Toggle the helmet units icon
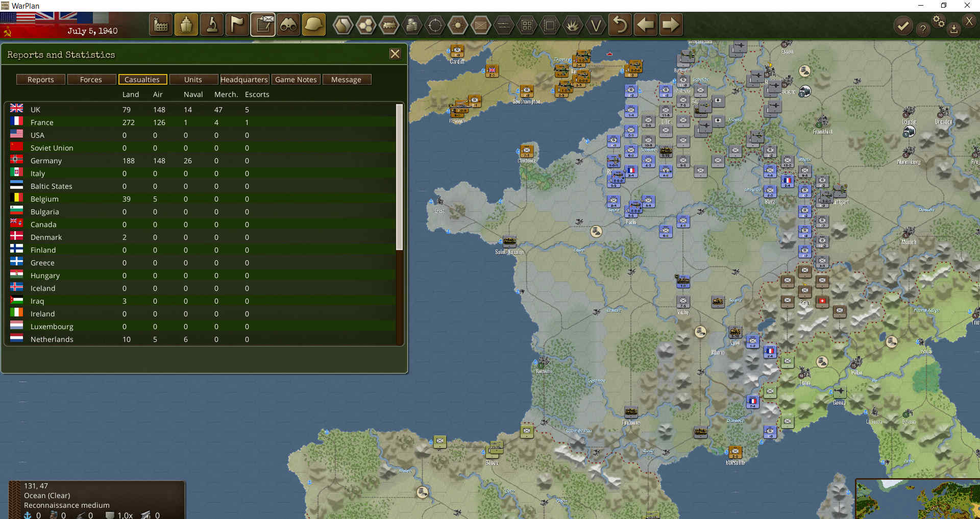980x519 pixels. tap(314, 24)
